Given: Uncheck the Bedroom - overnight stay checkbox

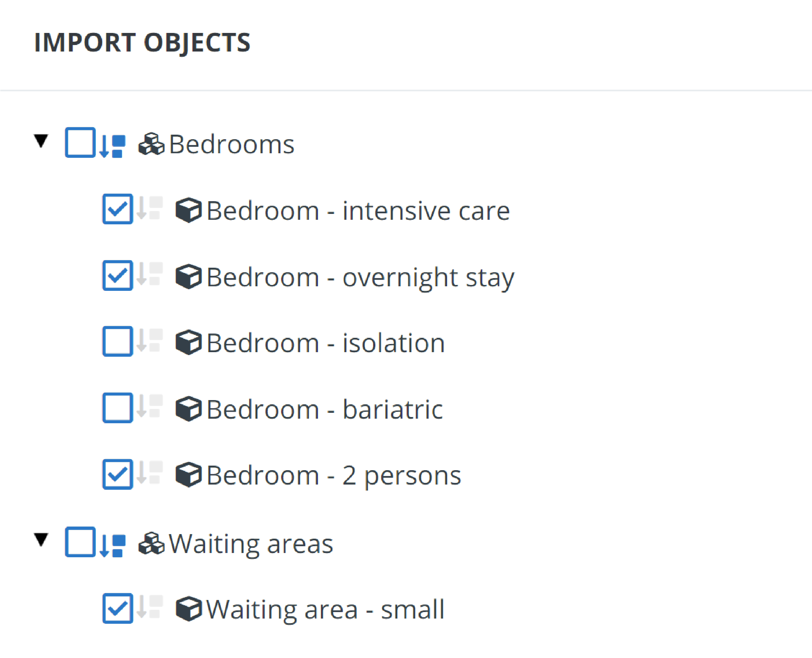Looking at the screenshot, I should [117, 275].
